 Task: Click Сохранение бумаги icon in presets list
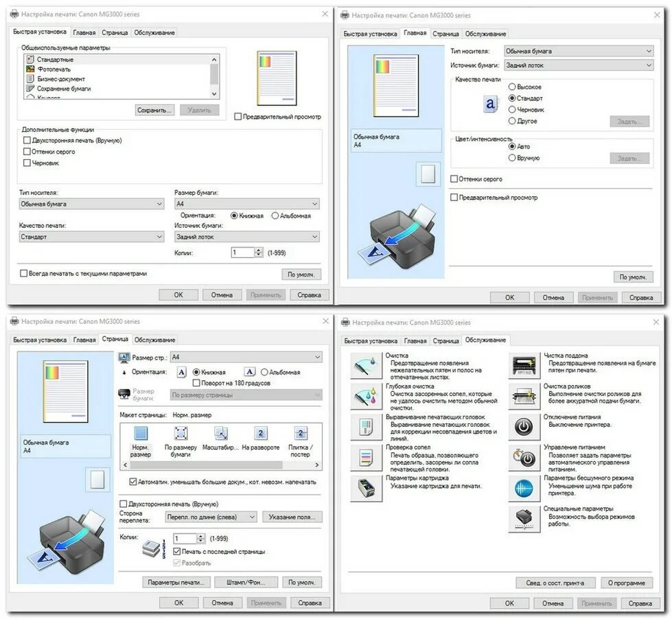(30, 89)
